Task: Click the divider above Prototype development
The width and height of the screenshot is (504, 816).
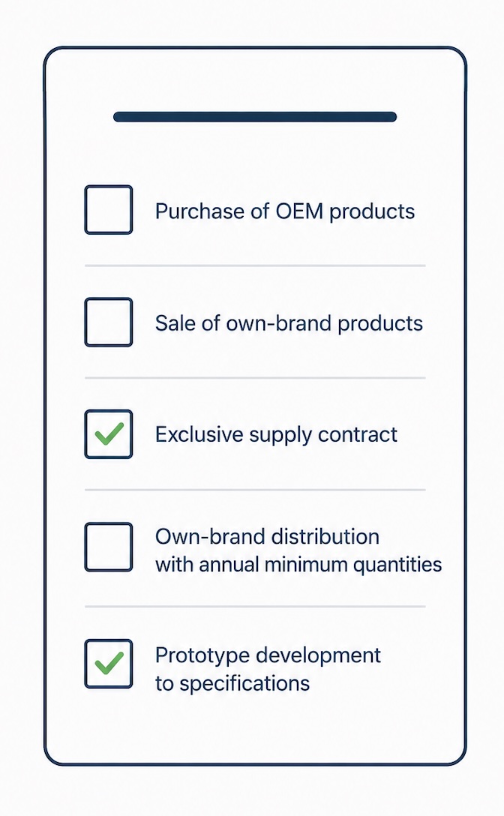Action: (255, 606)
